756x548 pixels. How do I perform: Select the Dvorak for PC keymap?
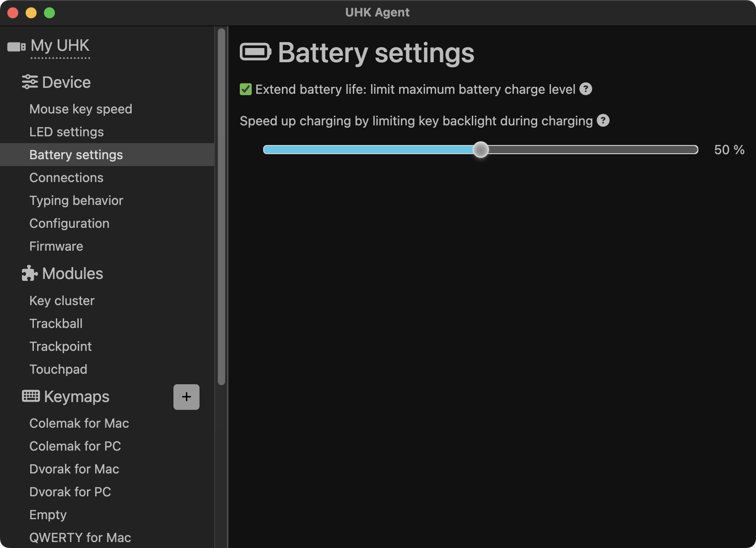point(70,492)
